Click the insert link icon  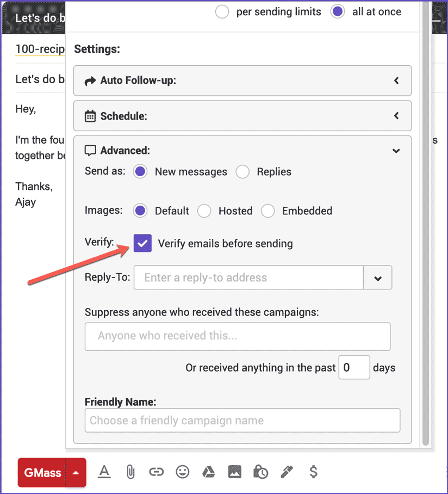coord(156,472)
